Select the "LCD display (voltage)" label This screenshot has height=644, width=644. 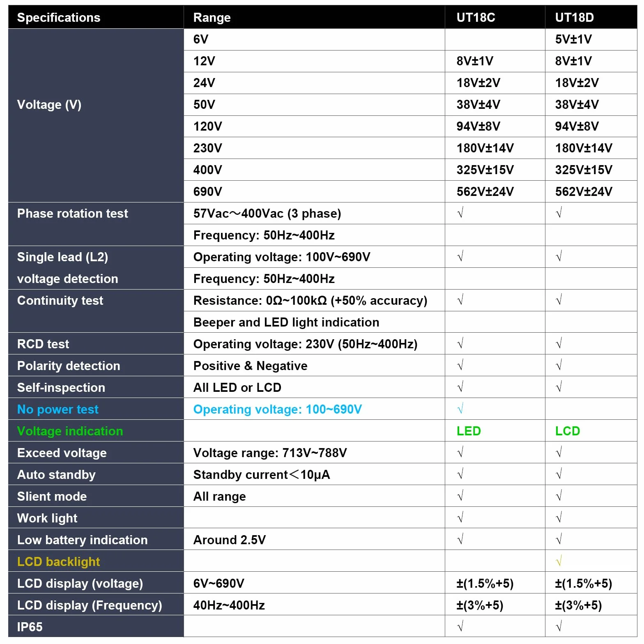pos(80,584)
